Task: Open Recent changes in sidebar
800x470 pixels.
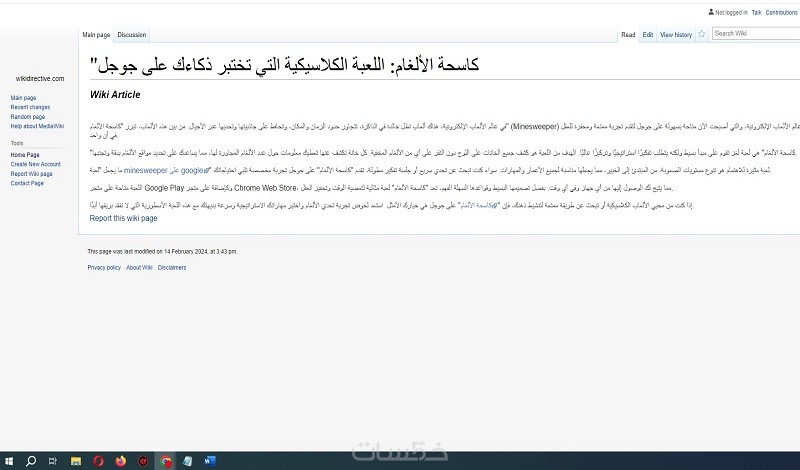Action: pos(30,107)
